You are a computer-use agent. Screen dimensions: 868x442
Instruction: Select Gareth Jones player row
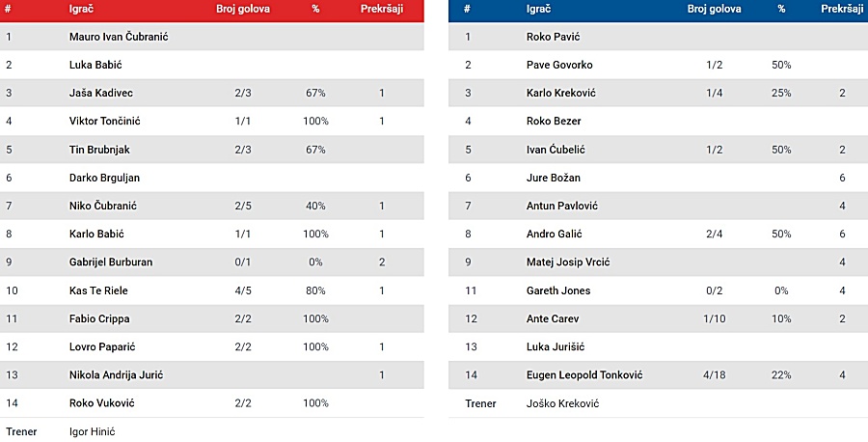(658, 290)
